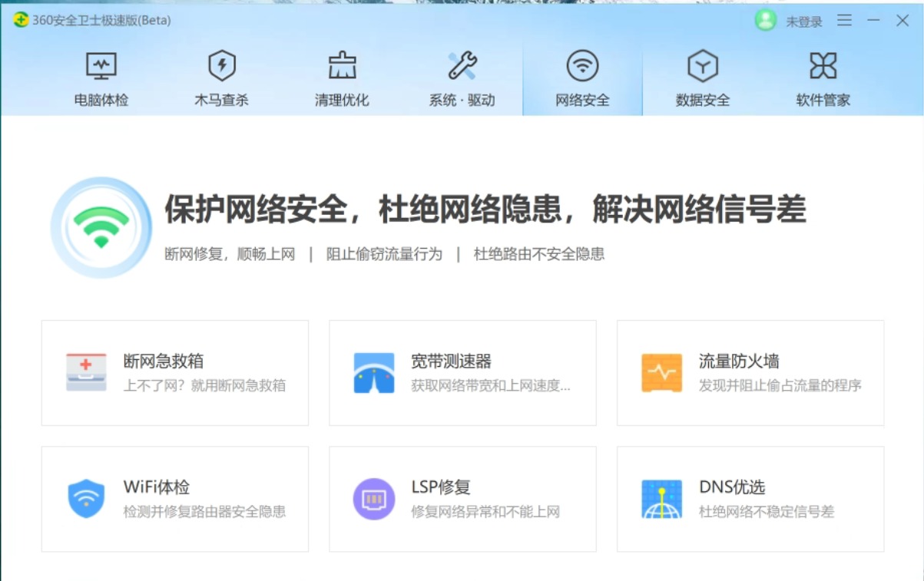Click text 上不了网？就用断网急救箱
The width and height of the screenshot is (924, 581).
(x=204, y=385)
